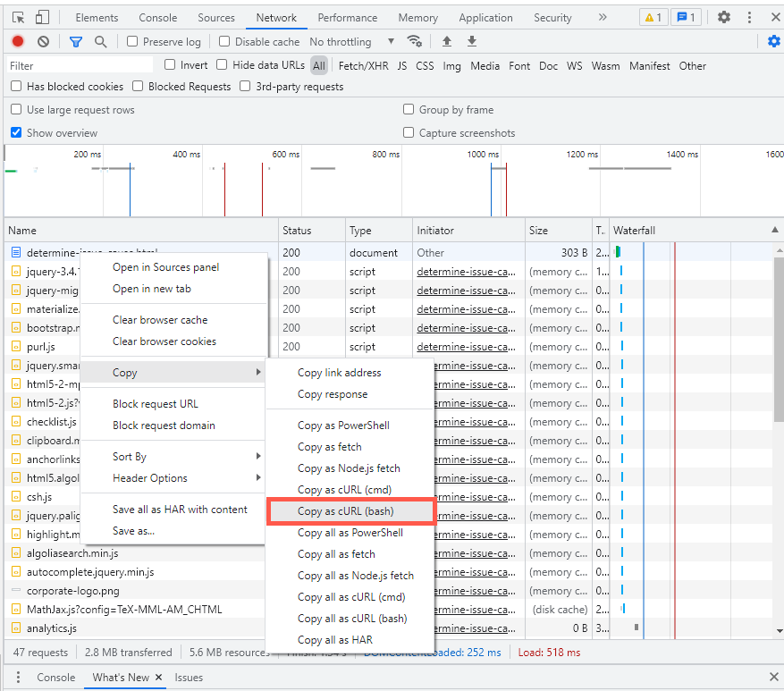Image resolution: width=784 pixels, height=691 pixels.
Task: Open the Sources tab
Action: click(x=216, y=18)
